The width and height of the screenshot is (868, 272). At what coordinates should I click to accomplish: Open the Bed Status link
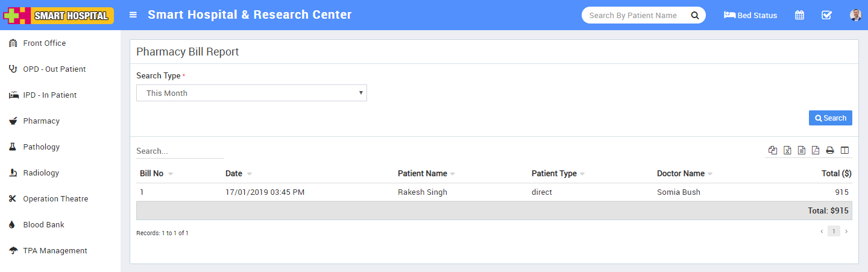(750, 15)
